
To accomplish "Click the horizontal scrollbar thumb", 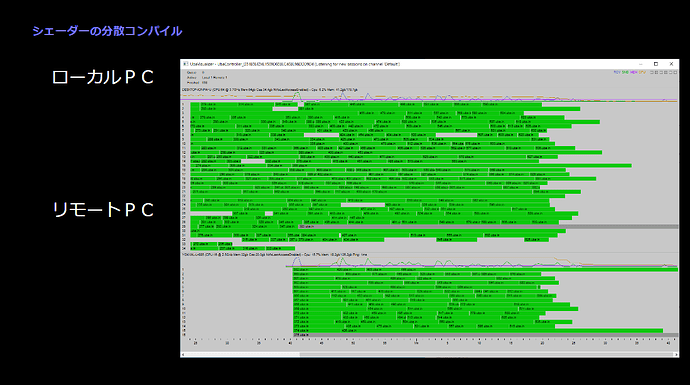I will click(485, 354).
